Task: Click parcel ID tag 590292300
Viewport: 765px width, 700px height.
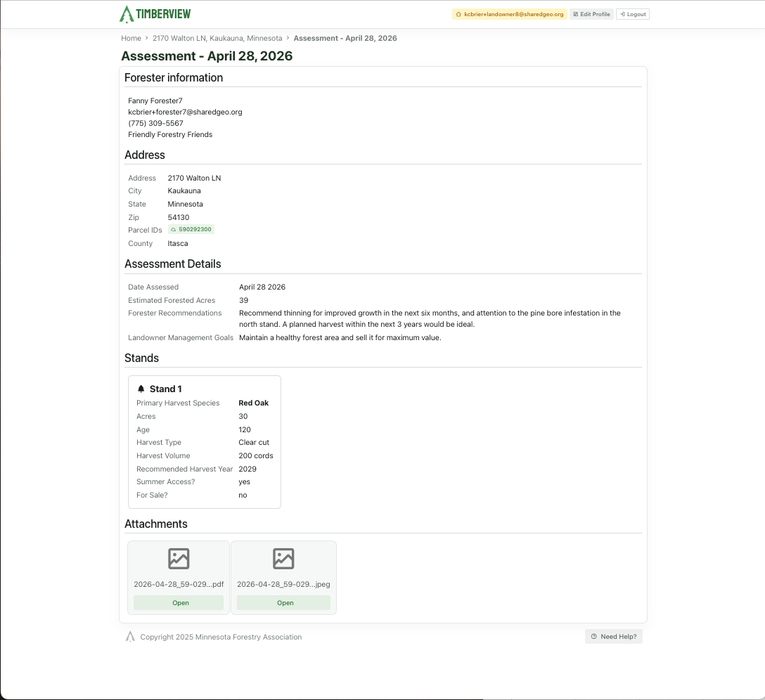Action: [191, 229]
